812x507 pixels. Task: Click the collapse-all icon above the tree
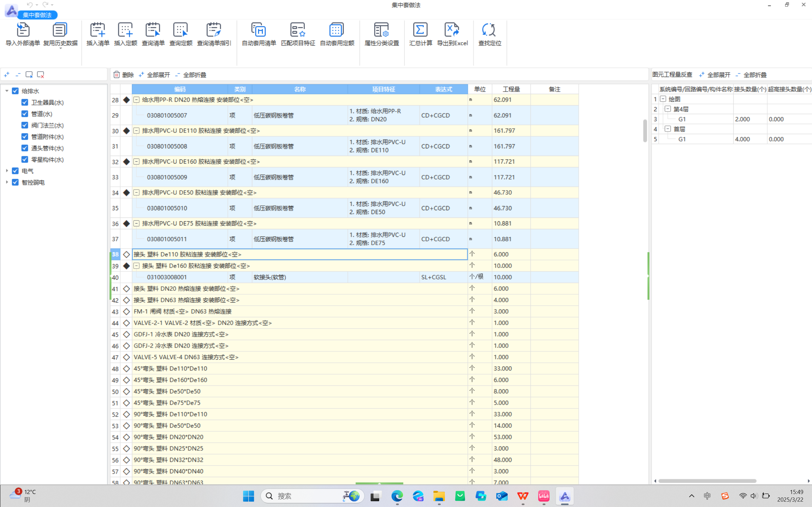tap(18, 75)
